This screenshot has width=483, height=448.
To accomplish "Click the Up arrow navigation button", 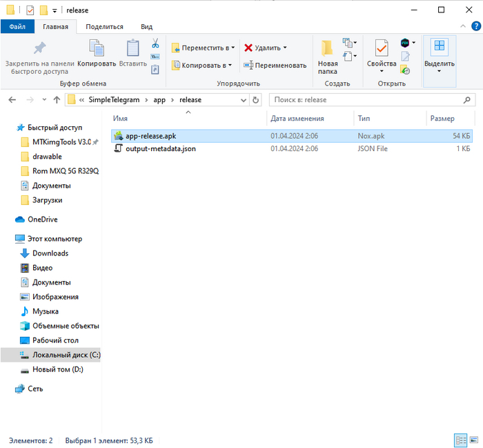I will (x=56, y=99).
